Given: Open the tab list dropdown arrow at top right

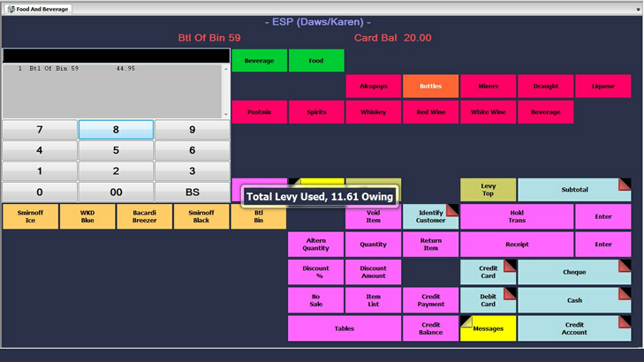Looking at the screenshot, I should click(x=638, y=10).
